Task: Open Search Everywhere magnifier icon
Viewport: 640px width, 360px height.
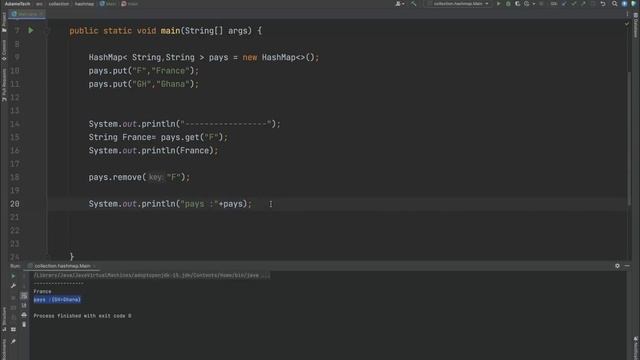Action: (x=614, y=4)
